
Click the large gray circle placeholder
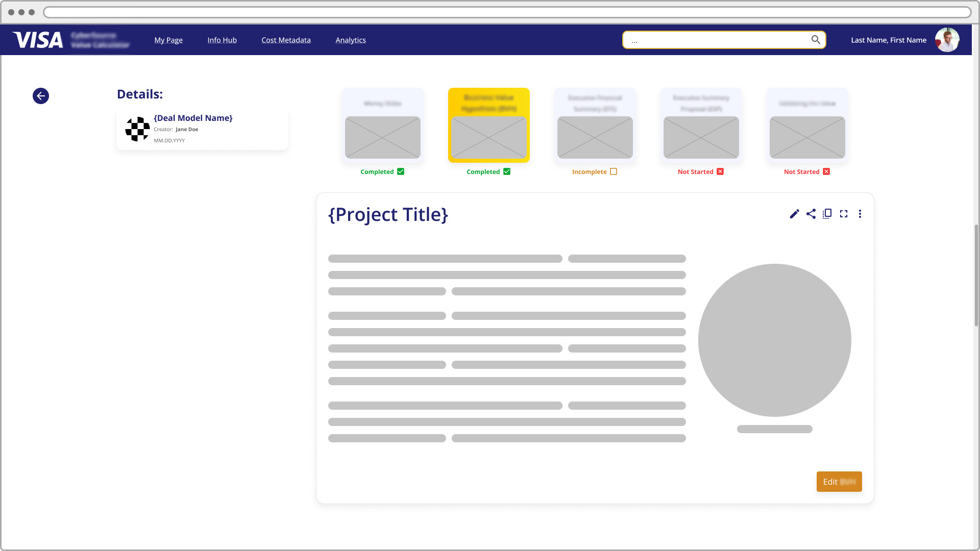pos(774,340)
